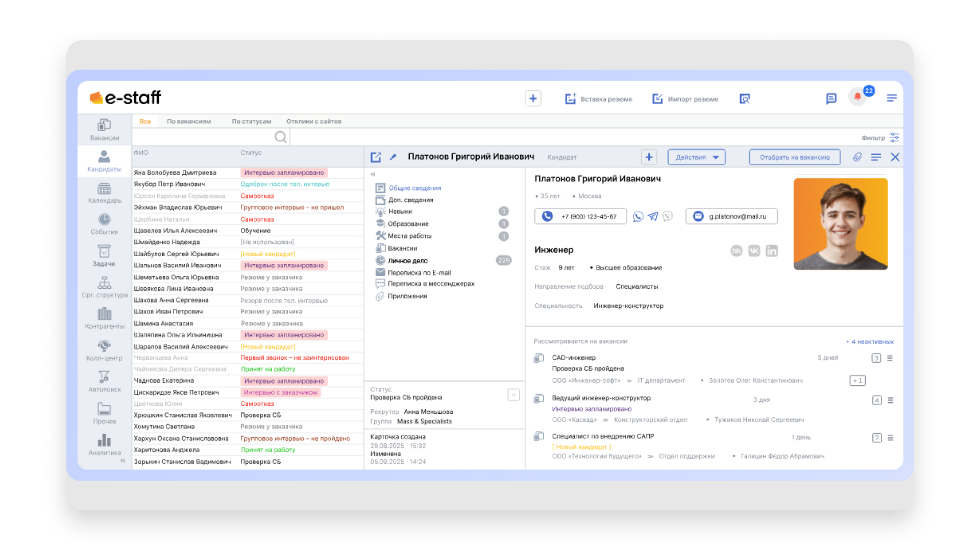Open Analytics in left sidebar
The width and height of the screenshot is (980, 551).
104,444
